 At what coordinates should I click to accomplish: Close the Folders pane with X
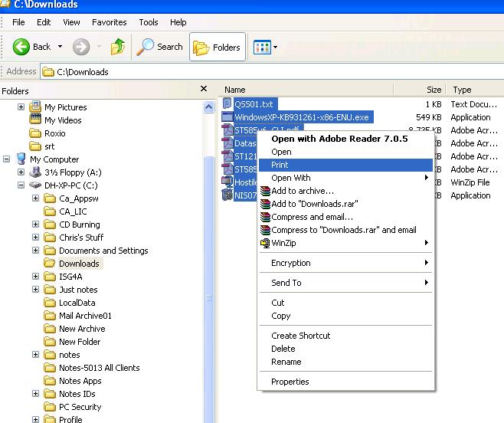click(204, 88)
